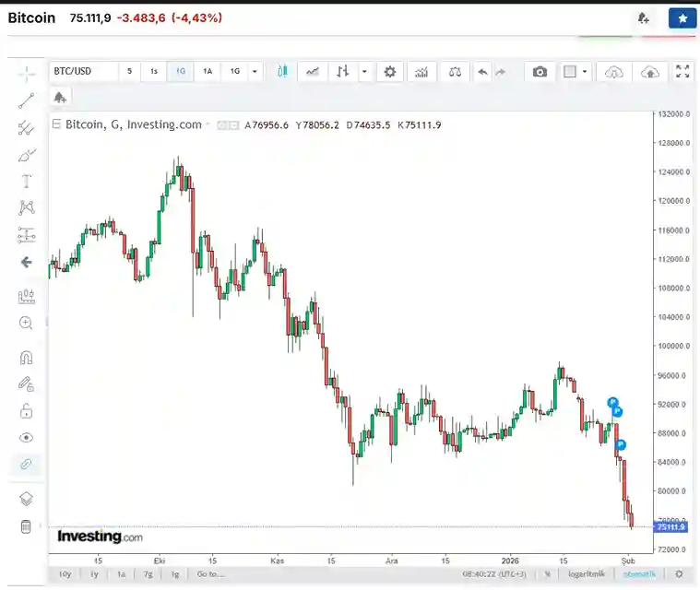
Task: Open the object tree layers icon
Action: point(27,499)
